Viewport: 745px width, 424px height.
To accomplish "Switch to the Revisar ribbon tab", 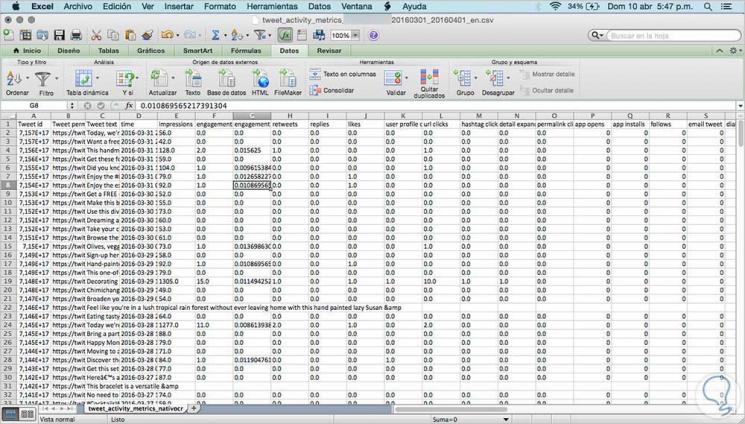I will [x=329, y=50].
